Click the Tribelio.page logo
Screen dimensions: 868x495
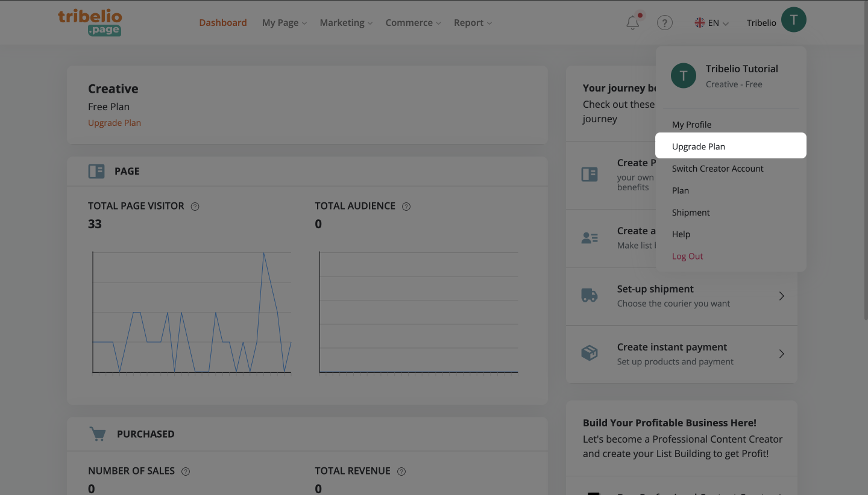(x=90, y=22)
